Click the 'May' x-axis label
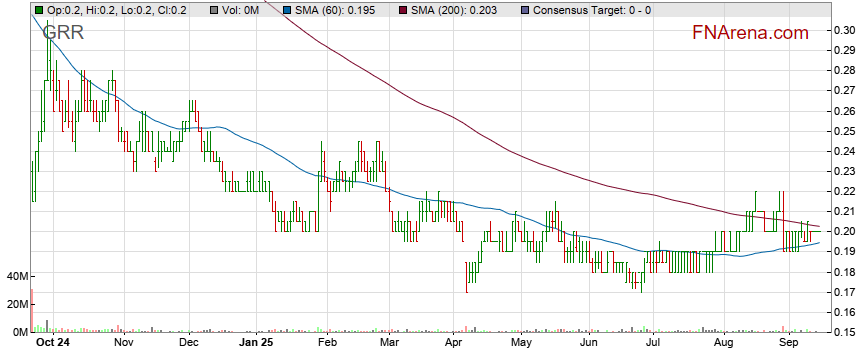The height and width of the screenshot is (363, 859). tap(522, 343)
